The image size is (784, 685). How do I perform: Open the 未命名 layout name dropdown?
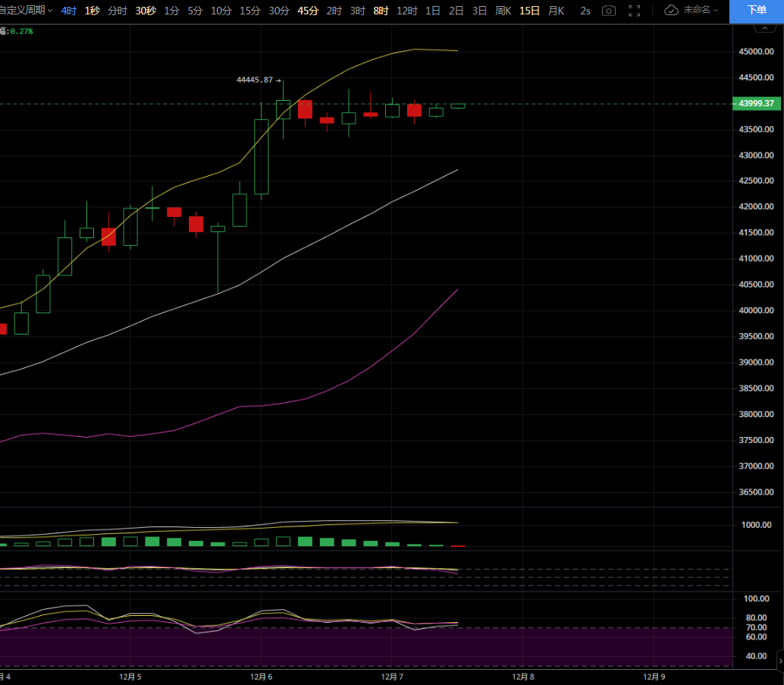pos(701,11)
